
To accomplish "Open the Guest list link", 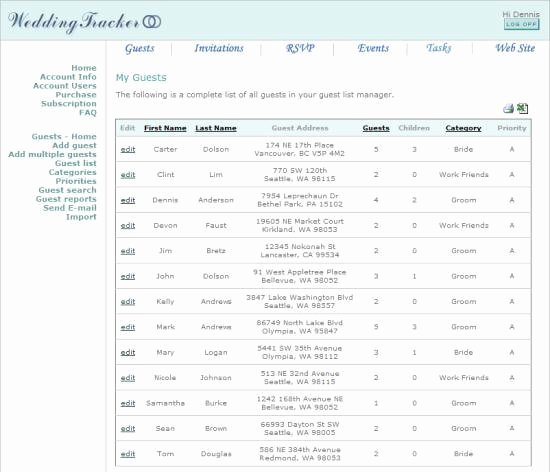I will point(75,163).
